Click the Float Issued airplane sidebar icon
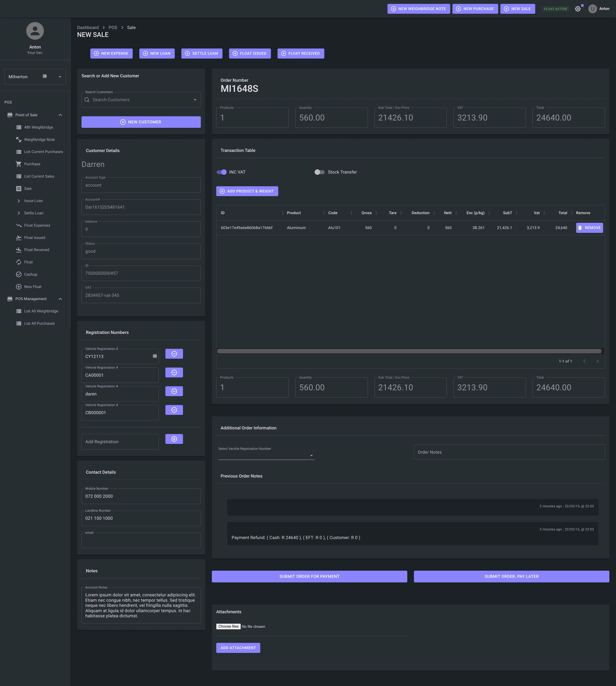 pos(19,238)
